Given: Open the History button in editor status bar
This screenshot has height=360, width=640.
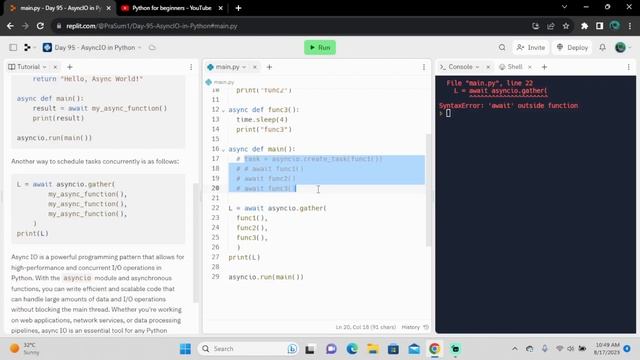Looking at the screenshot, I should pyautogui.click(x=415, y=327).
